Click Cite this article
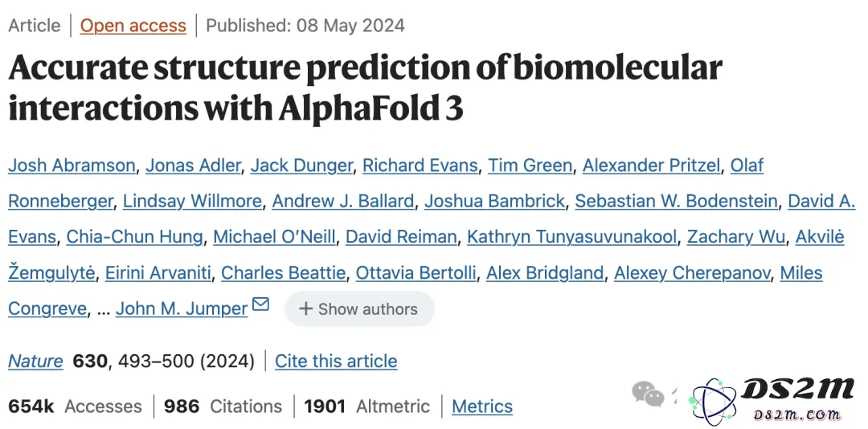 (x=336, y=361)
